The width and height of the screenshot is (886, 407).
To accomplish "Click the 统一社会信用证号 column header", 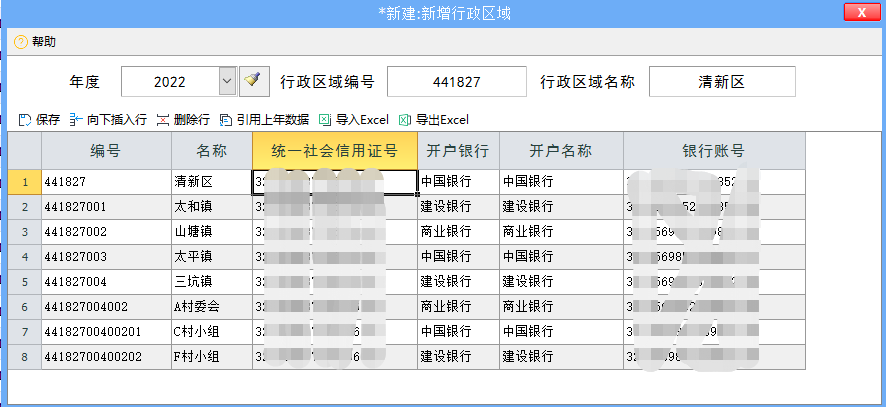I will pos(334,151).
